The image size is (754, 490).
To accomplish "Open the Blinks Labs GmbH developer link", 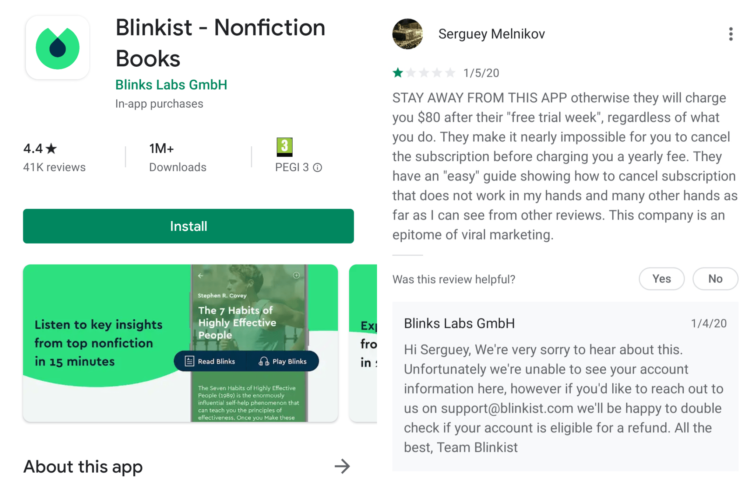I will [x=171, y=85].
